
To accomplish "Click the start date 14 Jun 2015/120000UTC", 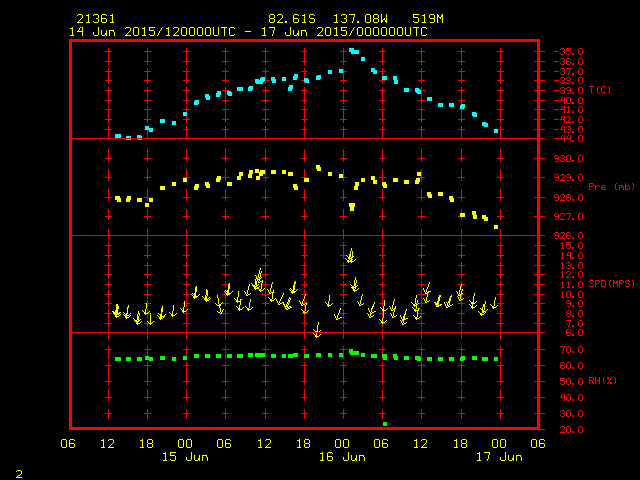I will pos(152,32).
